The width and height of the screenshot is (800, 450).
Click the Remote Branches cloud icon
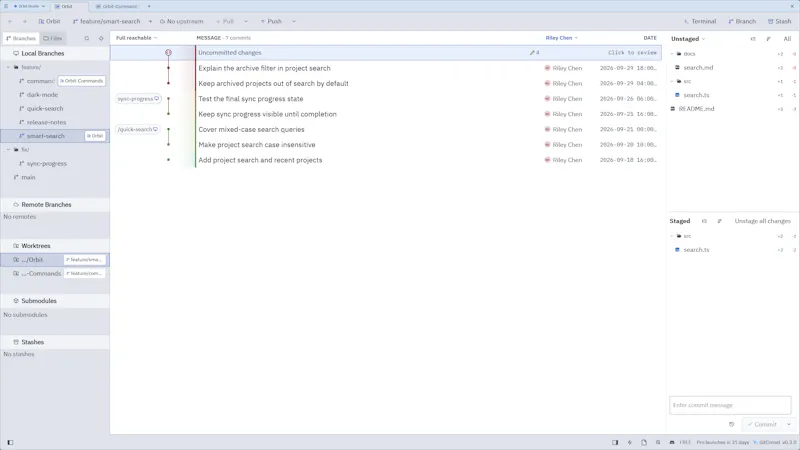(16, 205)
